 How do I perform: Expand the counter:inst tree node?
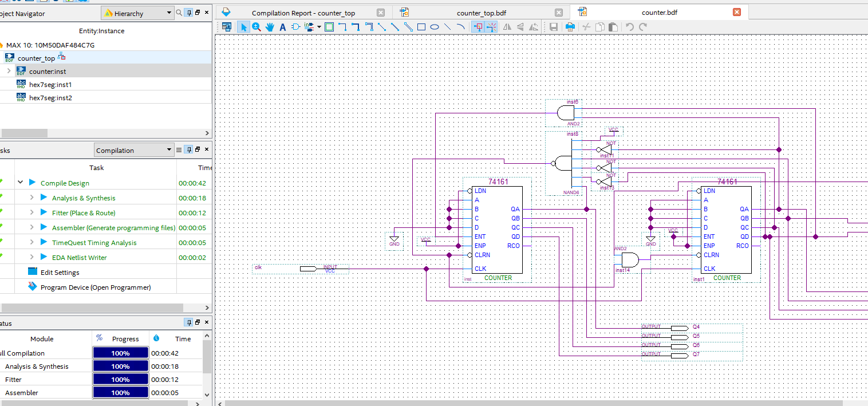(9, 71)
